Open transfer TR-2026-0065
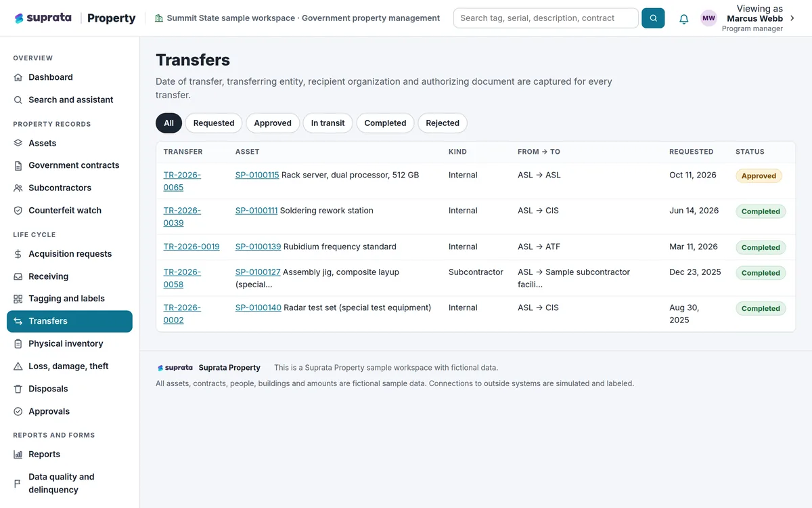Viewport: 812px width, 508px height. point(182,181)
